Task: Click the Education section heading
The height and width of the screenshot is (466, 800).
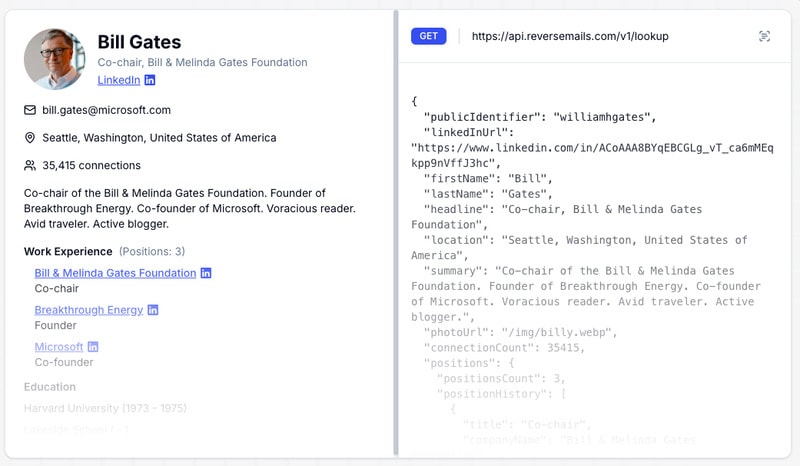Action: click(x=50, y=387)
